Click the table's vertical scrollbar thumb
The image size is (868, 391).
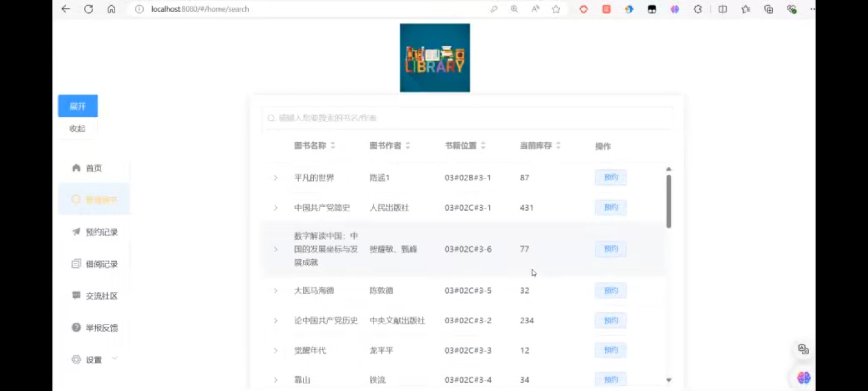pyautogui.click(x=669, y=201)
